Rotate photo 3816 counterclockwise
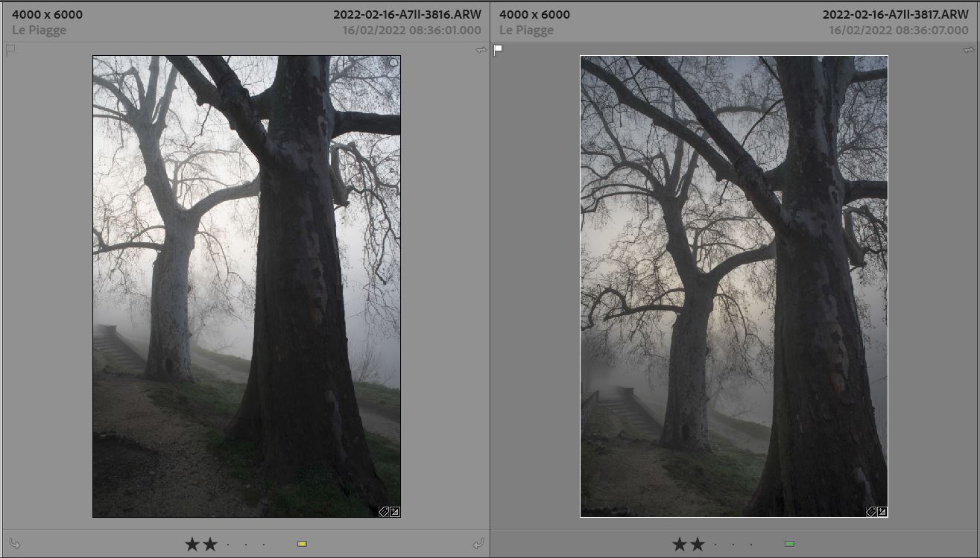980x558 pixels. coord(14,545)
